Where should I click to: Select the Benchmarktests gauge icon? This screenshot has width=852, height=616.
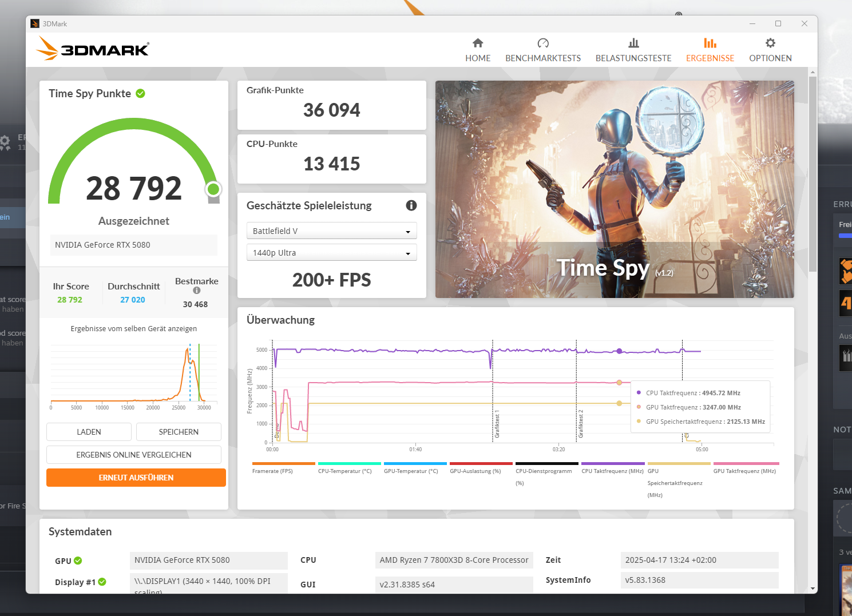(x=542, y=42)
